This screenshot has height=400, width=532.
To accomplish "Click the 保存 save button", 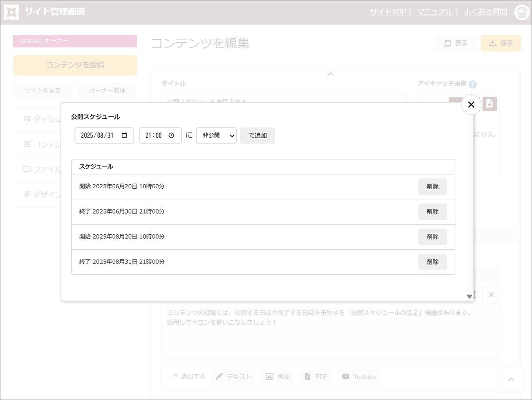I will [501, 43].
